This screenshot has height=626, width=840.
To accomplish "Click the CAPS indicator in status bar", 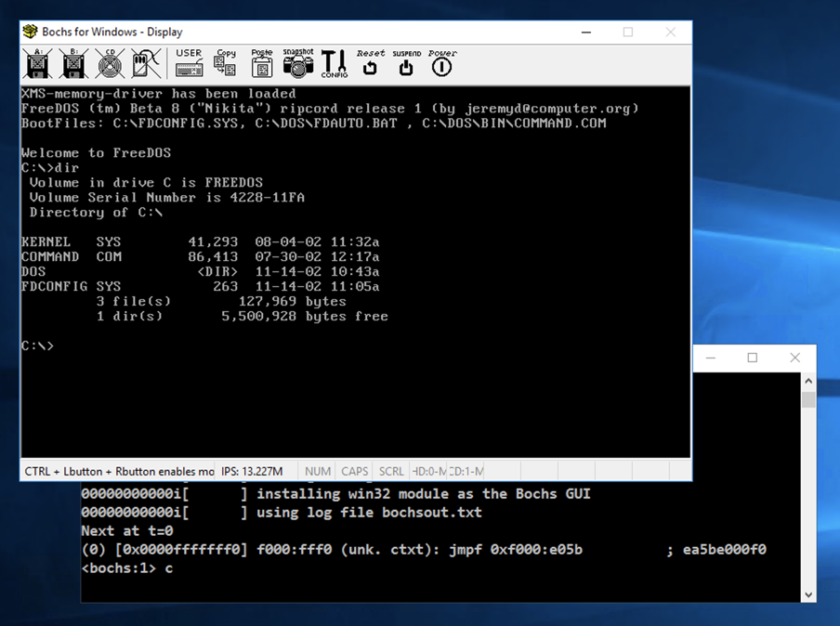I will (354, 471).
